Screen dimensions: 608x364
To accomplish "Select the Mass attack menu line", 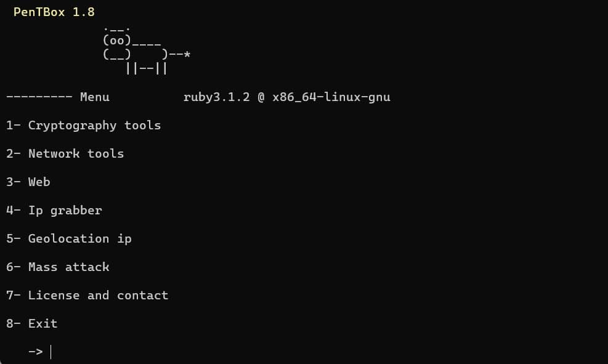I will coord(57,267).
